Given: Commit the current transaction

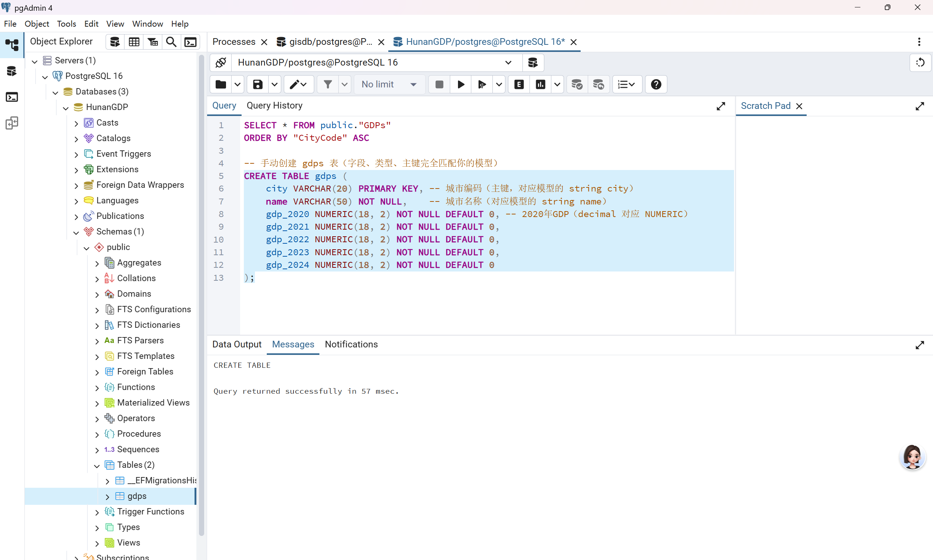Looking at the screenshot, I should coord(577,84).
